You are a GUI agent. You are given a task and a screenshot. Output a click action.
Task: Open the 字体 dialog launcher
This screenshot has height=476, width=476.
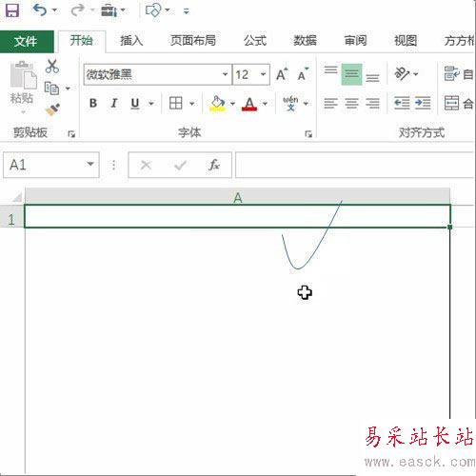[x=308, y=134]
